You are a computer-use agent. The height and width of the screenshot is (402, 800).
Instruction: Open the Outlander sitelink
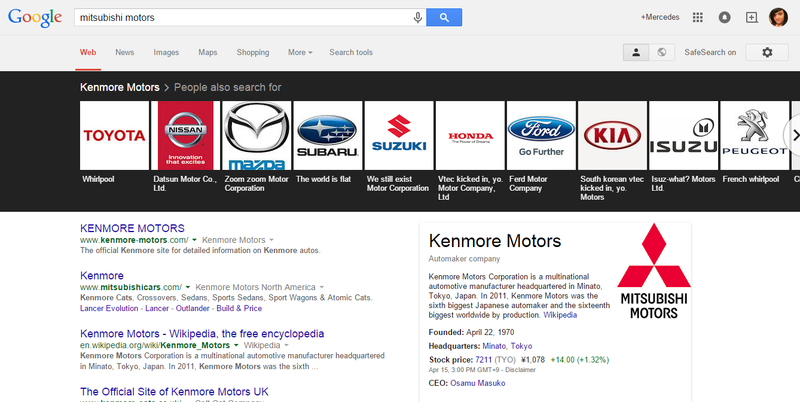coord(192,308)
